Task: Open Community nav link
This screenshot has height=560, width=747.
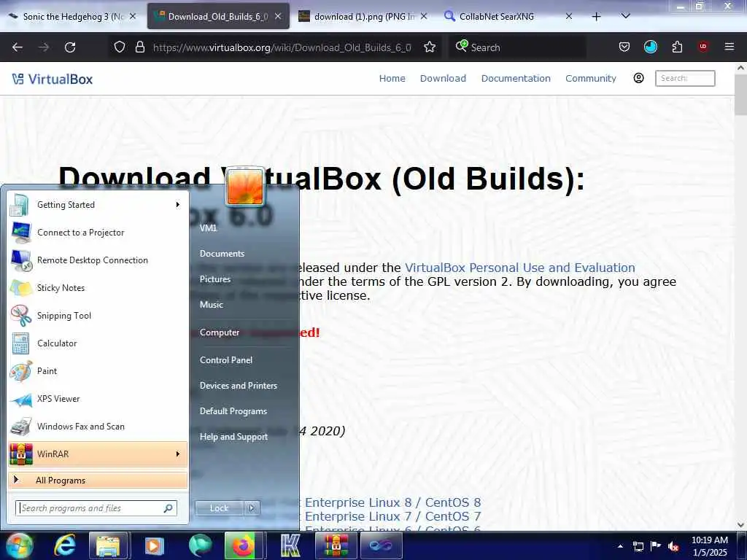Action: pos(591,78)
